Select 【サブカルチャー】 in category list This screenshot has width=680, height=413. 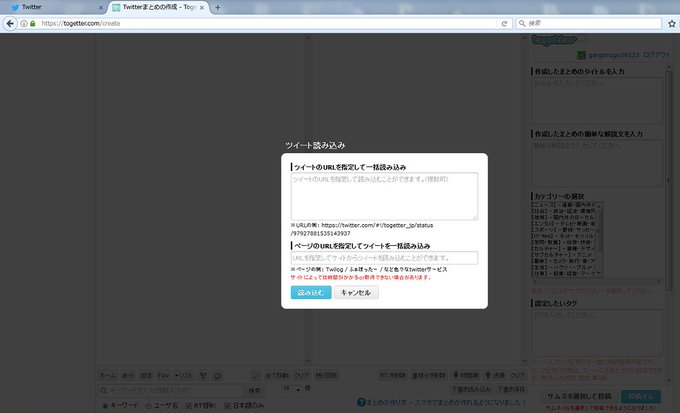coord(564,255)
